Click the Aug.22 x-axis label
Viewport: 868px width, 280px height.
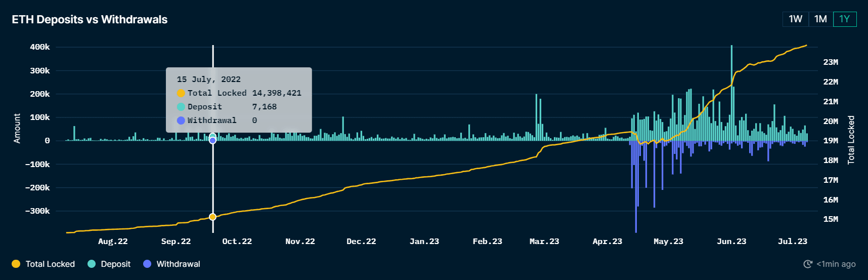pyautogui.click(x=113, y=242)
